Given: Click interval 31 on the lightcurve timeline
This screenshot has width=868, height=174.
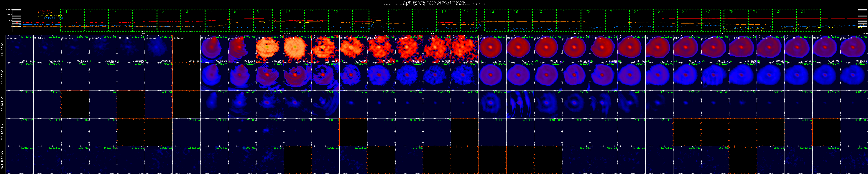Looking at the screenshot, I should coord(808,20).
